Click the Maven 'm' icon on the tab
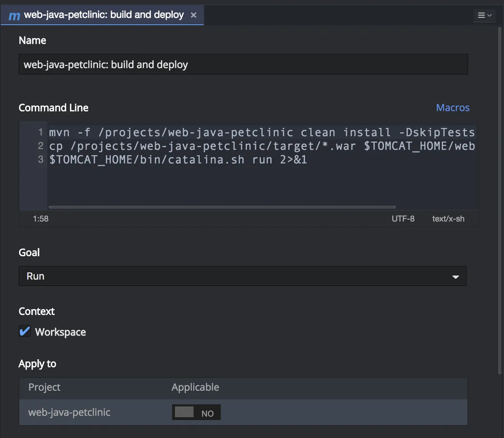The height and width of the screenshot is (438, 504). pyautogui.click(x=14, y=16)
